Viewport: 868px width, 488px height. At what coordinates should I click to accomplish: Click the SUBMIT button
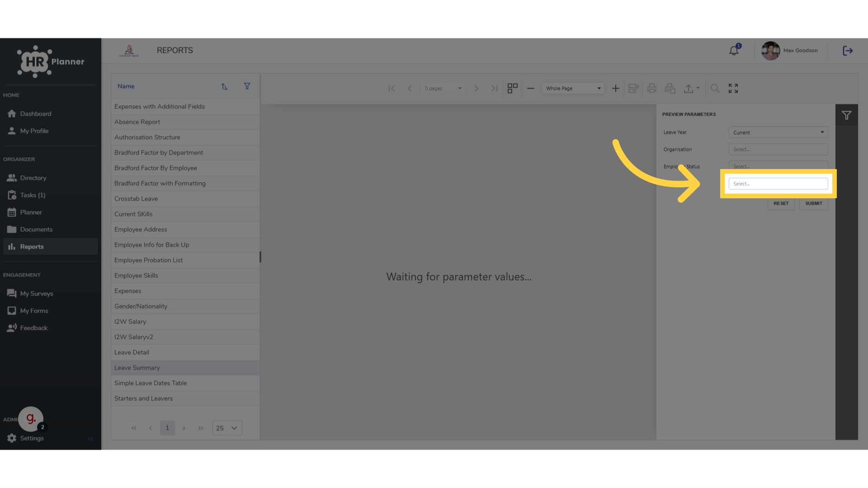pos(813,204)
